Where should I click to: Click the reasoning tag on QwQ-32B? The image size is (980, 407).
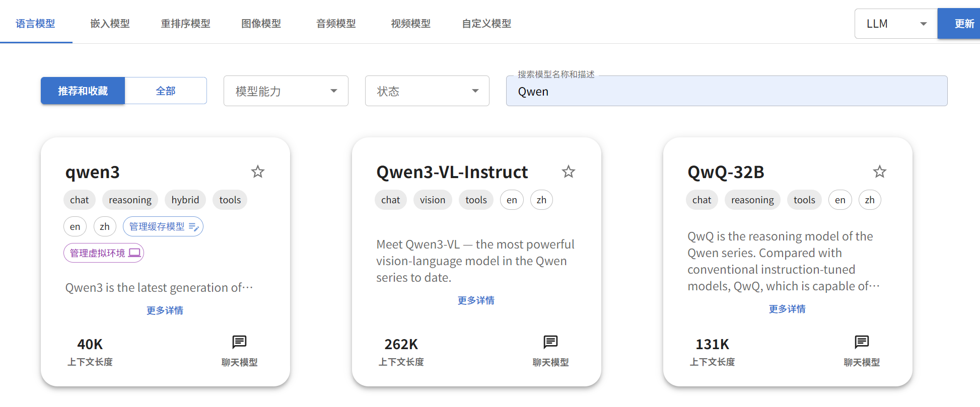[752, 200]
